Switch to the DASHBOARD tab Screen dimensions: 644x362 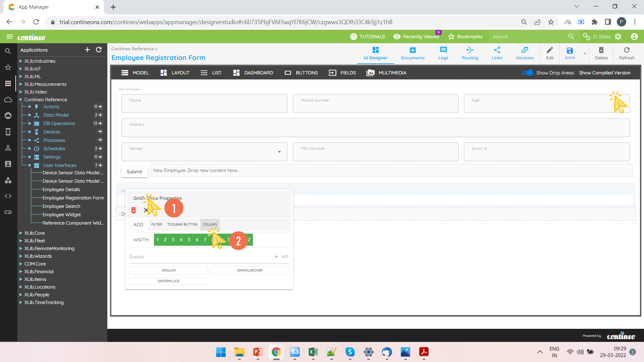pos(258,73)
